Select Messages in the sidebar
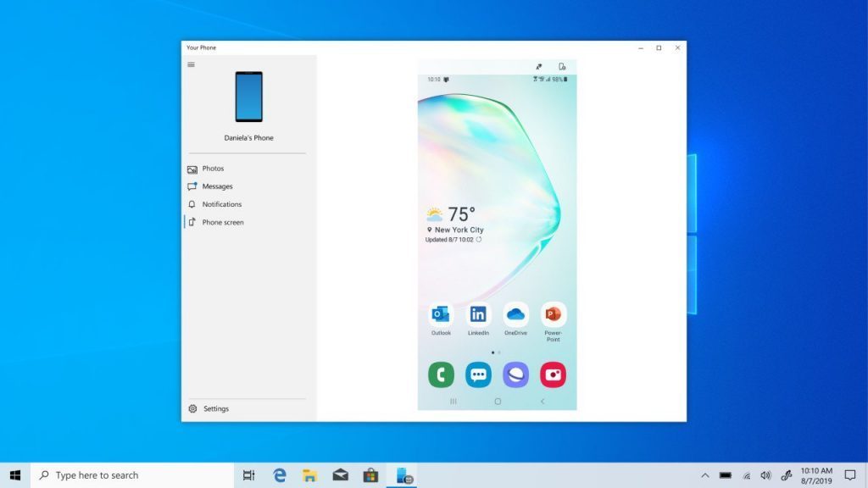Screen dimensions: 868x488 217,186
